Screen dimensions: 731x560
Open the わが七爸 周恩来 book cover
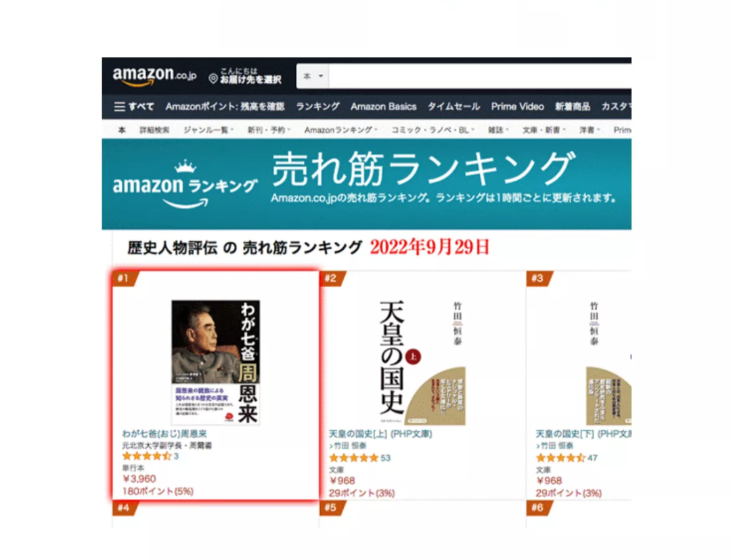click(x=215, y=362)
